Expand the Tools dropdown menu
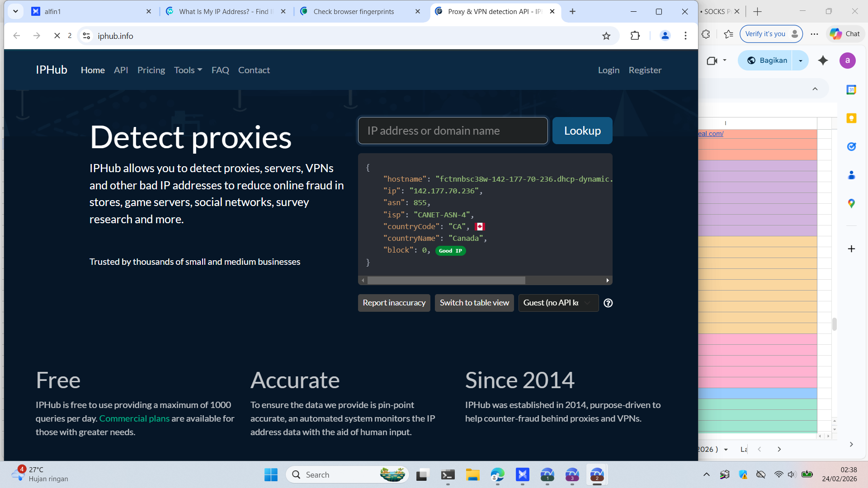The image size is (868, 488). (x=188, y=70)
